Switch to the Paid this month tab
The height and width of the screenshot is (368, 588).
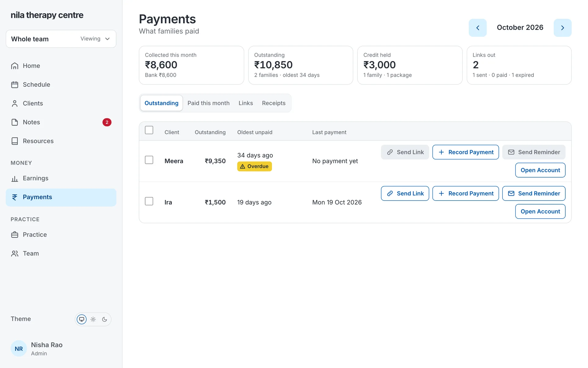209,103
